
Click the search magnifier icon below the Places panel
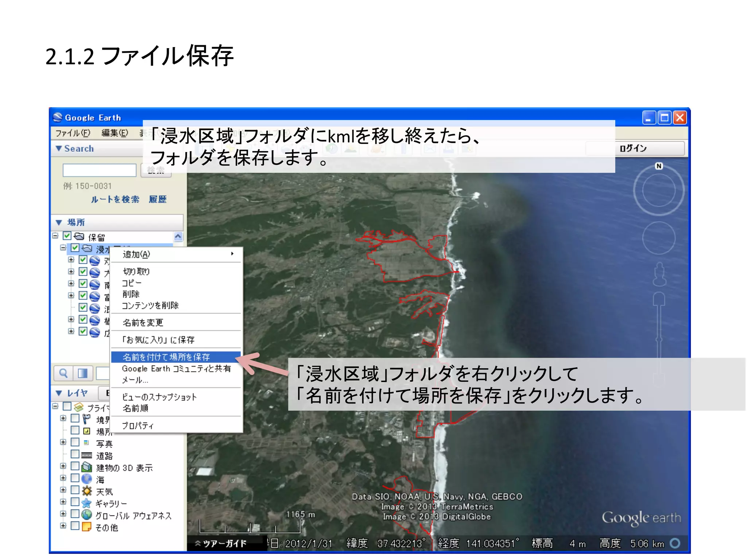pos(63,373)
